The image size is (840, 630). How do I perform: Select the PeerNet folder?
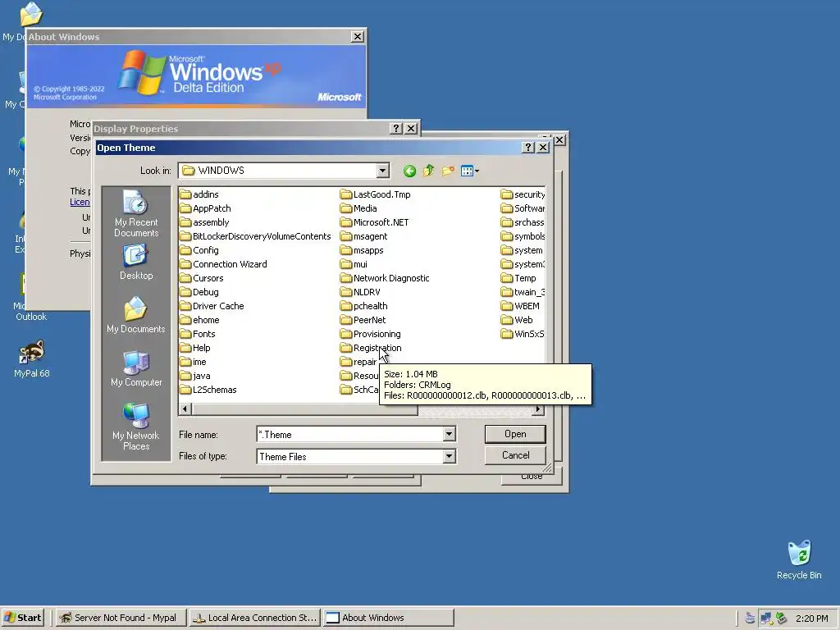coord(363,320)
